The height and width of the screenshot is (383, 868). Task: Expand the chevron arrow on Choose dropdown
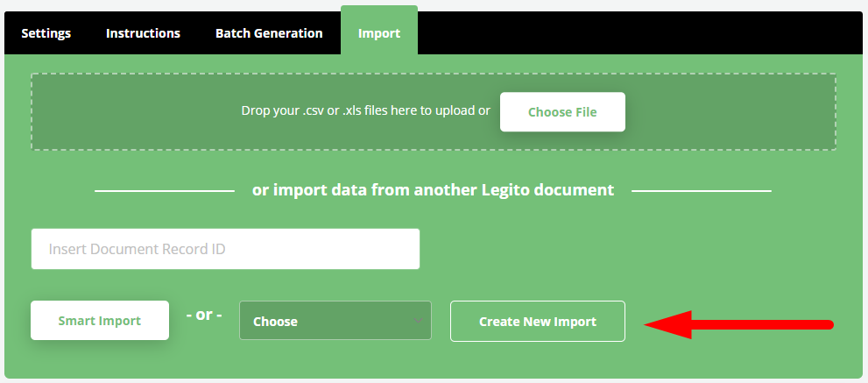pyautogui.click(x=418, y=321)
